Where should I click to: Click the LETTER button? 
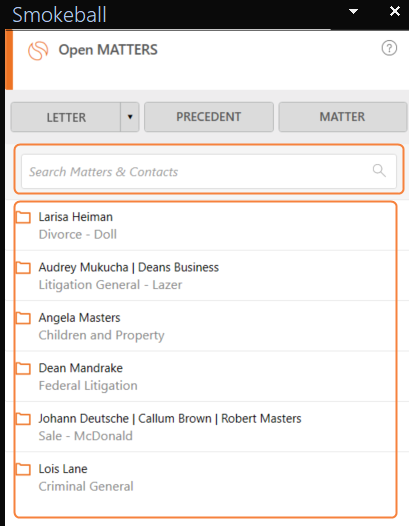click(x=66, y=117)
